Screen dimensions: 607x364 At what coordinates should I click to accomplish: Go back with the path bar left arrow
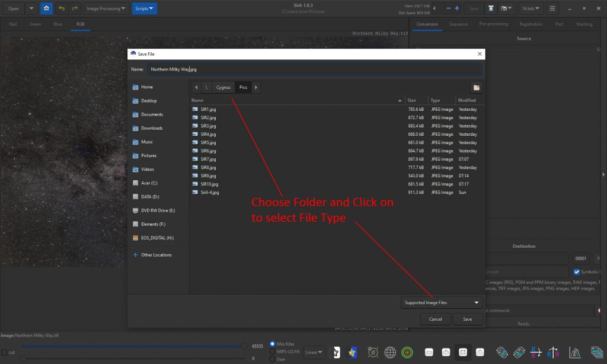196,88
